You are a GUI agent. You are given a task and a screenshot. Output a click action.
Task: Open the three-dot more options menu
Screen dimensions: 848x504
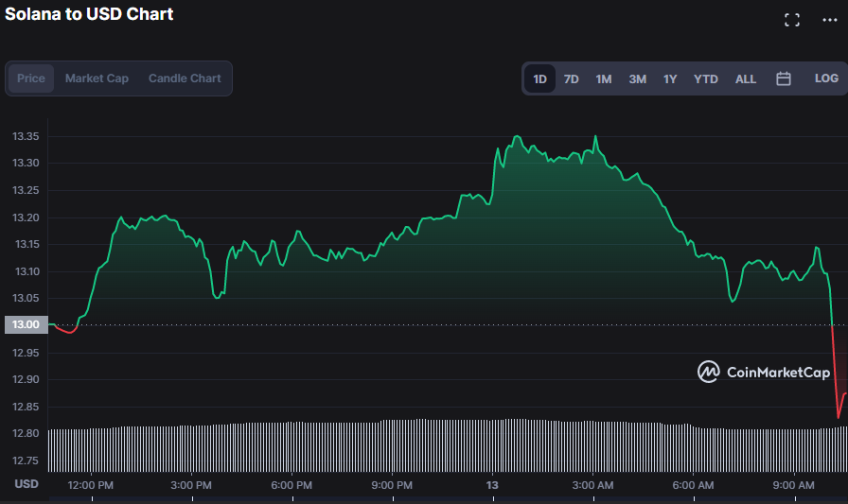830,20
